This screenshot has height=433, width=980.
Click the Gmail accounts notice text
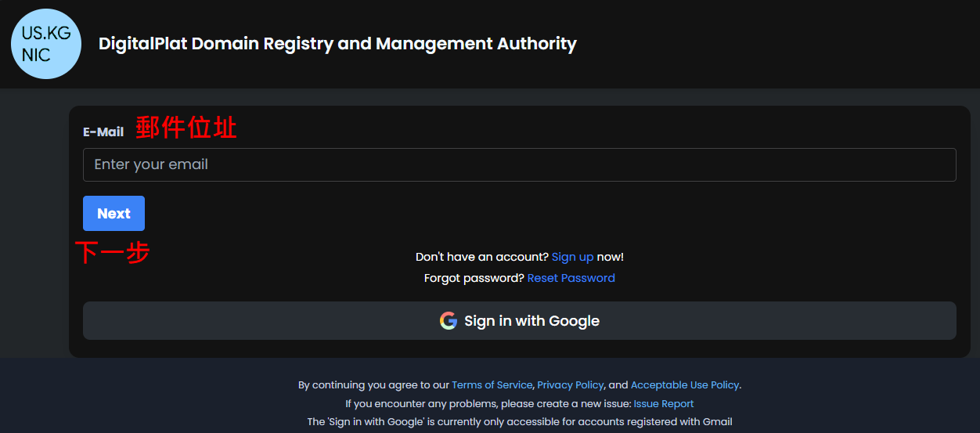pos(519,422)
